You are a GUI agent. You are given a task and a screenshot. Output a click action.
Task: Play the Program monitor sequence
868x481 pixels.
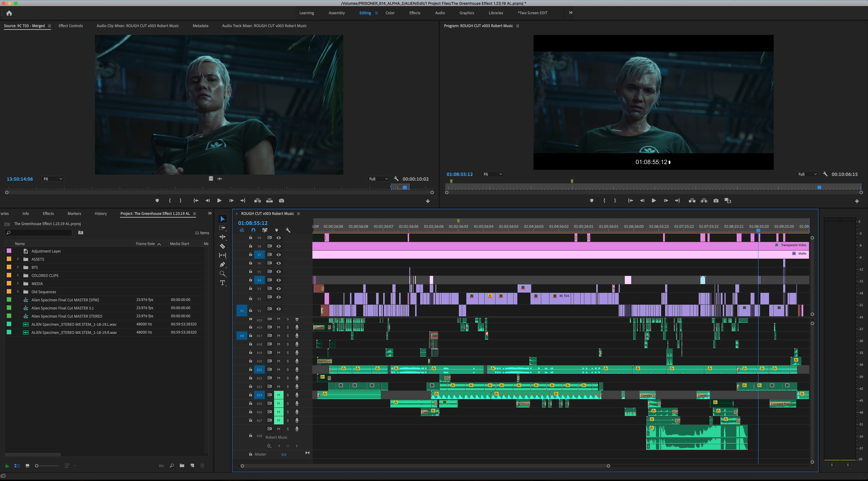click(x=654, y=201)
